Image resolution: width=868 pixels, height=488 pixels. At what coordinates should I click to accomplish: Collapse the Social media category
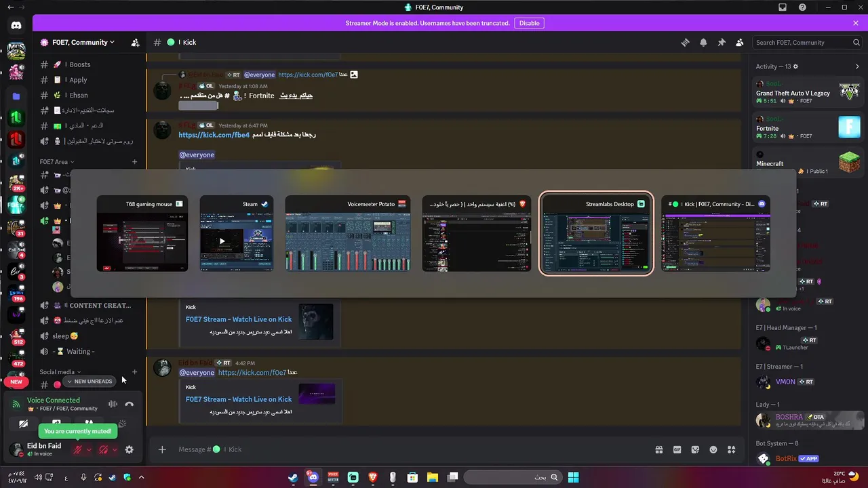click(60, 372)
